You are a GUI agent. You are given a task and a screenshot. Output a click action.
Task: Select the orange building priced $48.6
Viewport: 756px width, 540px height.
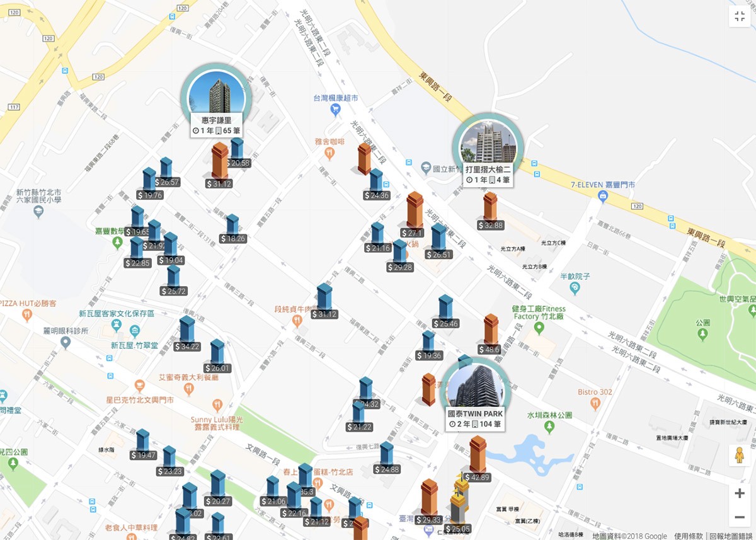point(491,329)
